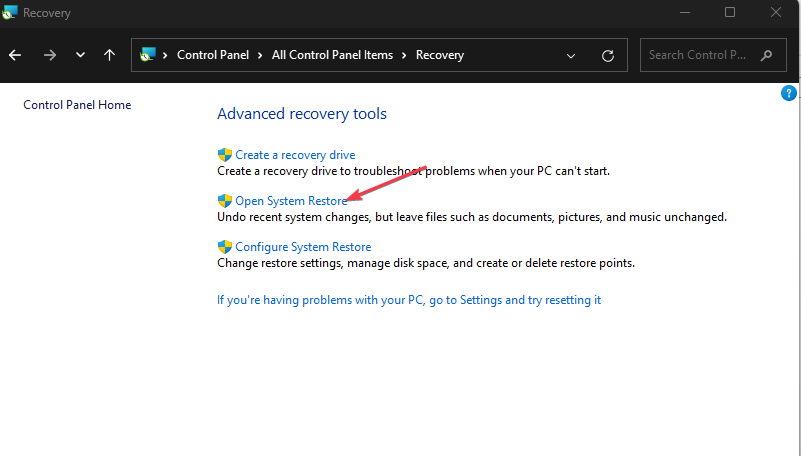Open Control Panel Home link
The width and height of the screenshot is (801, 456).
point(77,105)
